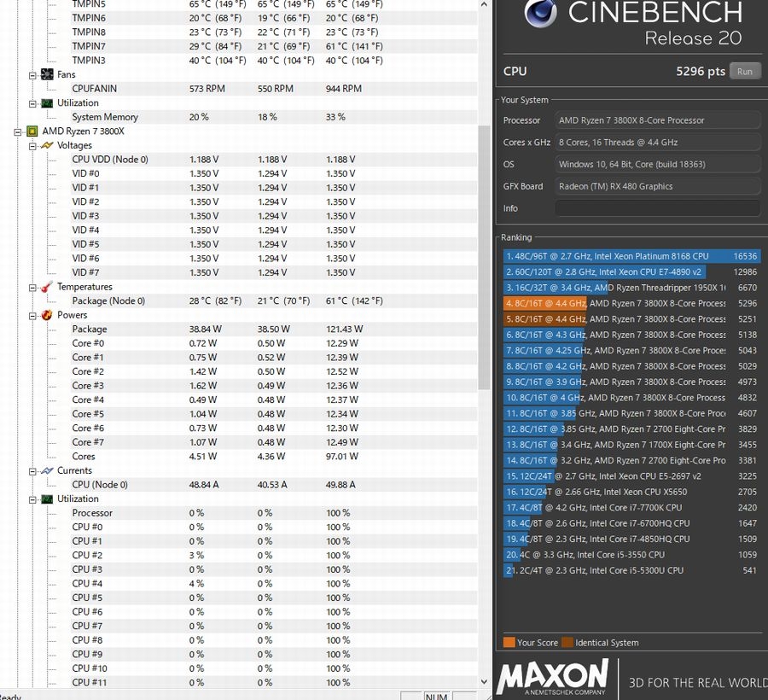Select identical system ranking entry 5251
The image size is (768, 700).
pyautogui.click(x=631, y=319)
